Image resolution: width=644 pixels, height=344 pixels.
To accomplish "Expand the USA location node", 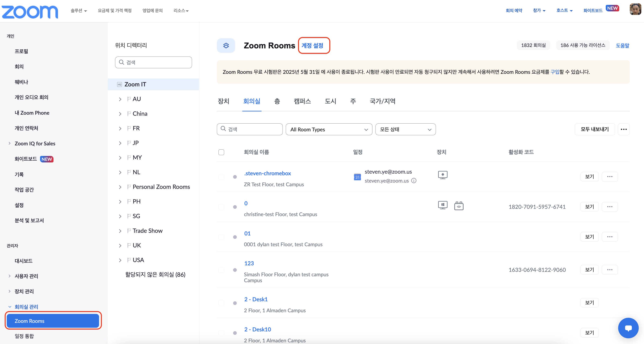I will 120,260.
